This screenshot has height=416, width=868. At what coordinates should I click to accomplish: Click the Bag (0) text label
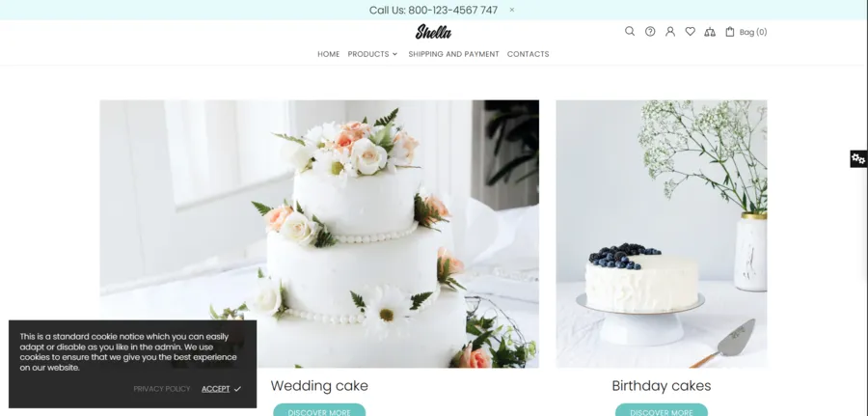pyautogui.click(x=753, y=32)
